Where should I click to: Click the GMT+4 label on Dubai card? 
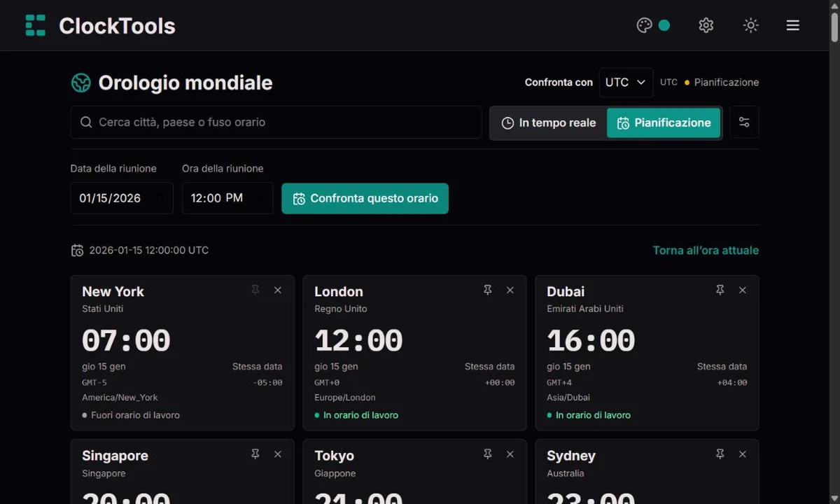point(559,383)
